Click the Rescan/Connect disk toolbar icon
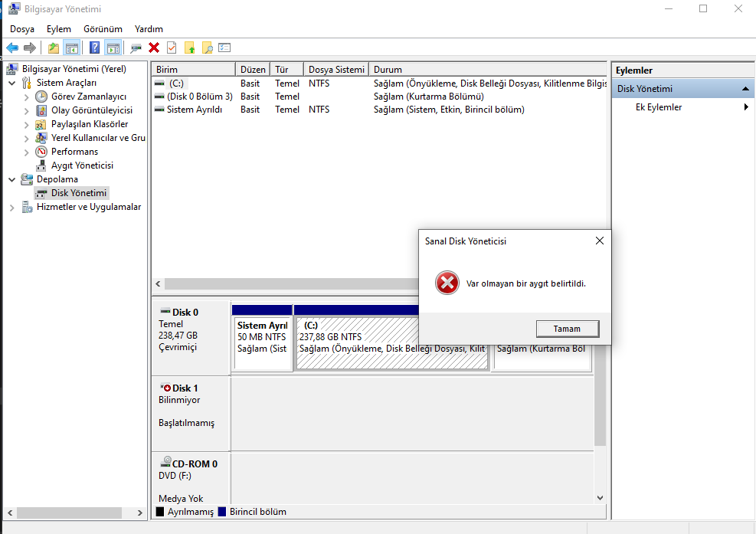Screen dimensions: 756x534 tap(136, 48)
